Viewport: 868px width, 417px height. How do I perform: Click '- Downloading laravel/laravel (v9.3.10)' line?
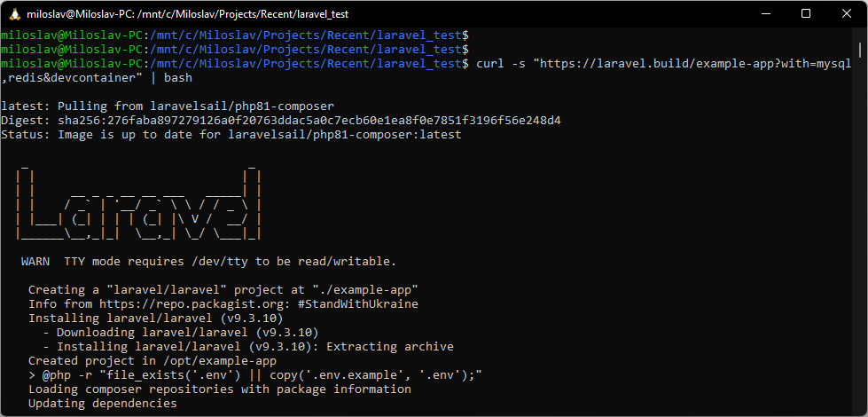click(x=181, y=333)
